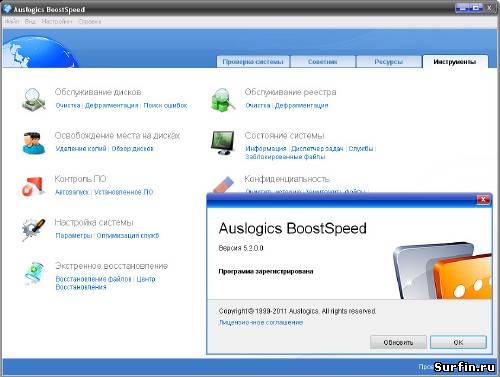
Task: Click the Обслуживание реестра heading
Action: [290, 92]
